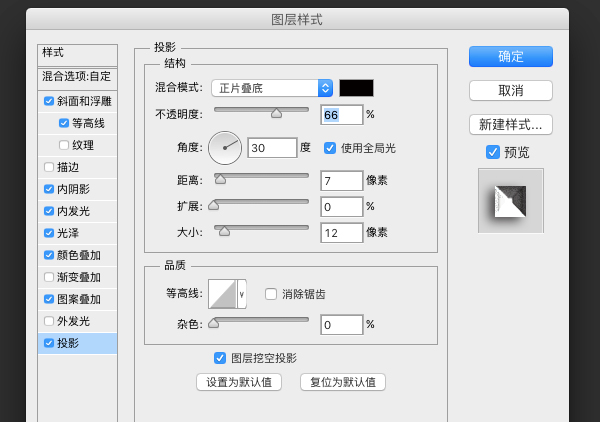Click the 距离 value input field

(340, 180)
